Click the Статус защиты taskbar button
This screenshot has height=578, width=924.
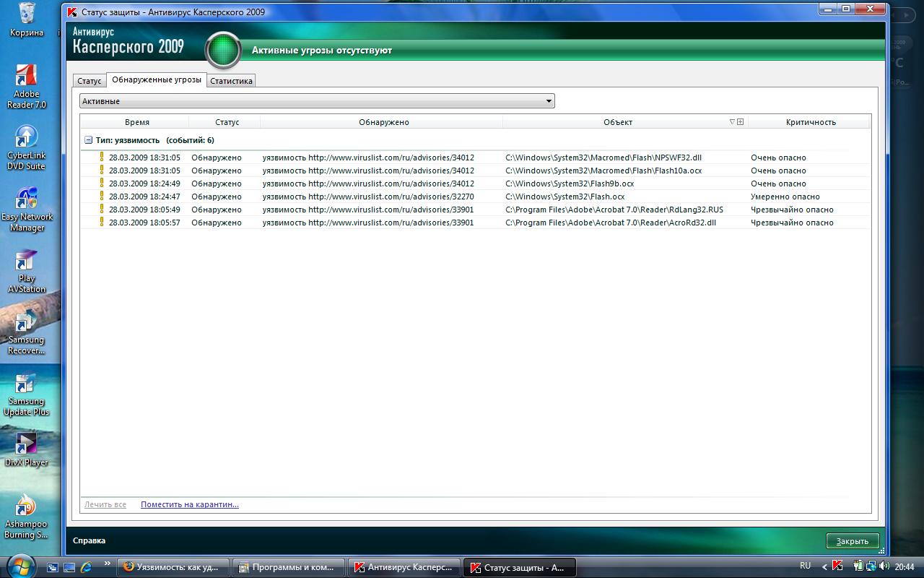tap(520, 567)
